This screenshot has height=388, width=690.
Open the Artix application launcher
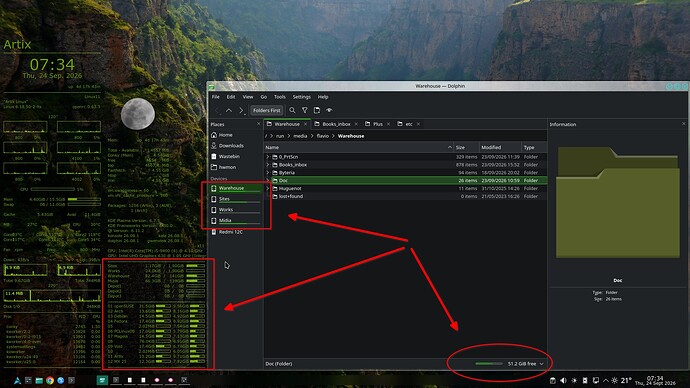[x=17, y=381]
